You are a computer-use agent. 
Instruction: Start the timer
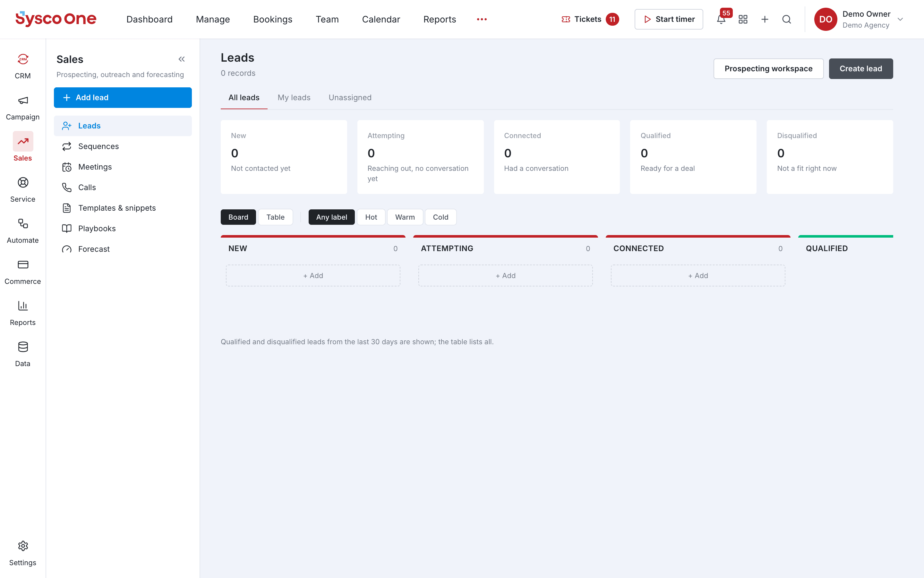click(x=669, y=19)
